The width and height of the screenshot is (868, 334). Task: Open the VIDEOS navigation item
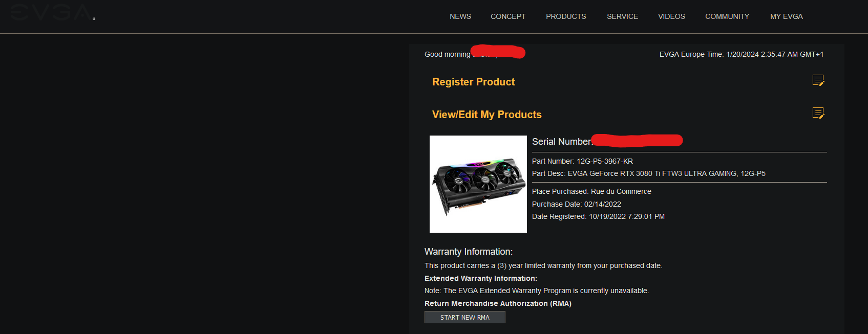click(671, 16)
